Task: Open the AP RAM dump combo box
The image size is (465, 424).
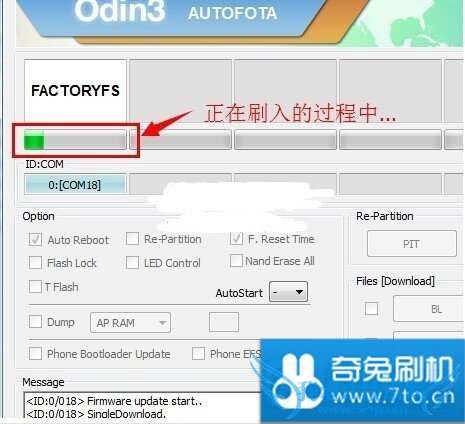Action: 130,323
